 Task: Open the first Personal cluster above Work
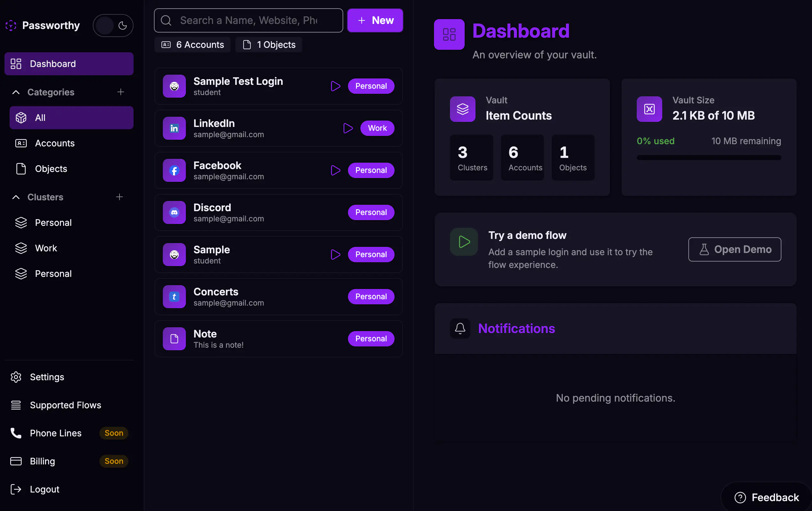click(x=71, y=223)
